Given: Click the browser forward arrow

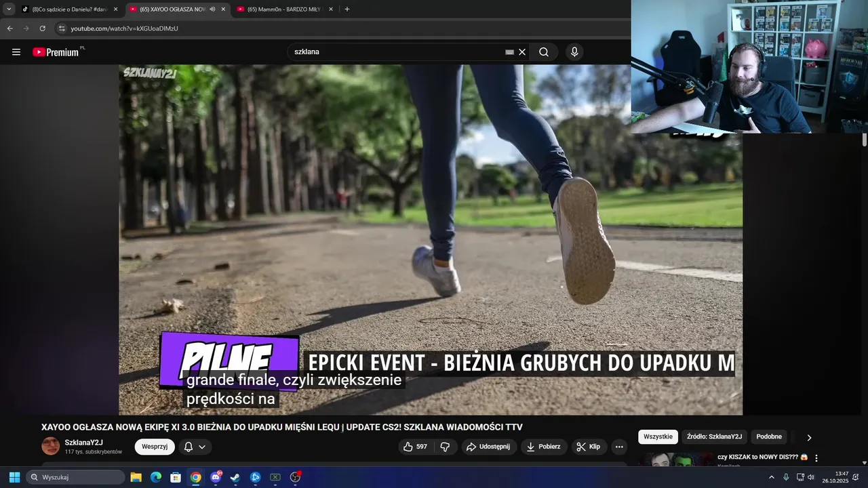Looking at the screenshot, I should click(26, 28).
